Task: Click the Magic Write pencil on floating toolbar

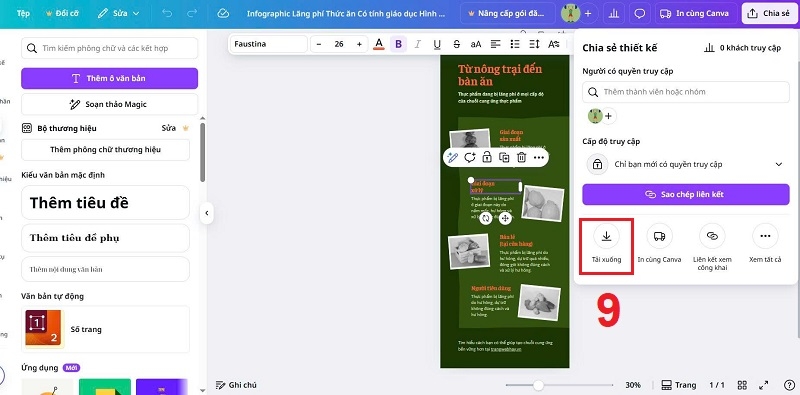Action: [x=452, y=157]
